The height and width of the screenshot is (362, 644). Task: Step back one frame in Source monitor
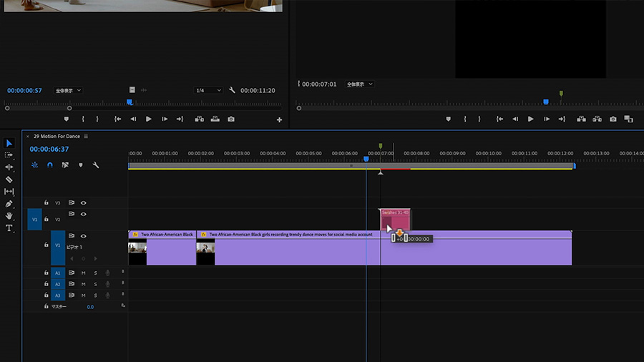click(x=133, y=119)
